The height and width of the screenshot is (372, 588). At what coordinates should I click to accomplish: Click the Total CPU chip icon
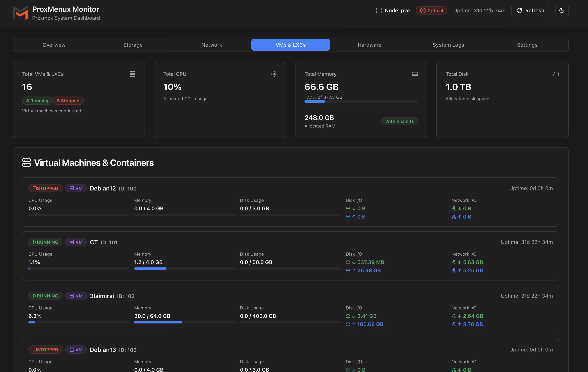[273, 74]
